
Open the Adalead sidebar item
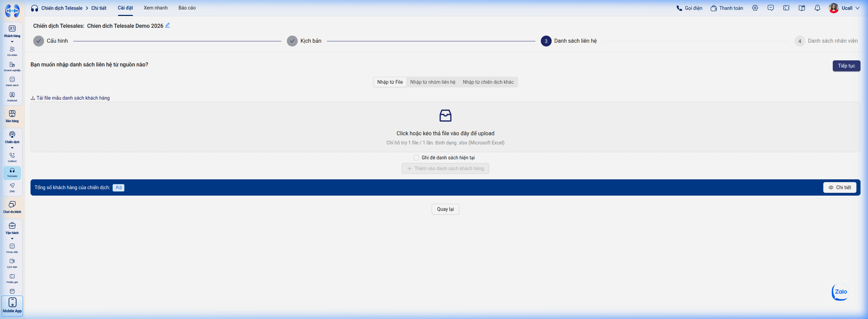(x=12, y=97)
